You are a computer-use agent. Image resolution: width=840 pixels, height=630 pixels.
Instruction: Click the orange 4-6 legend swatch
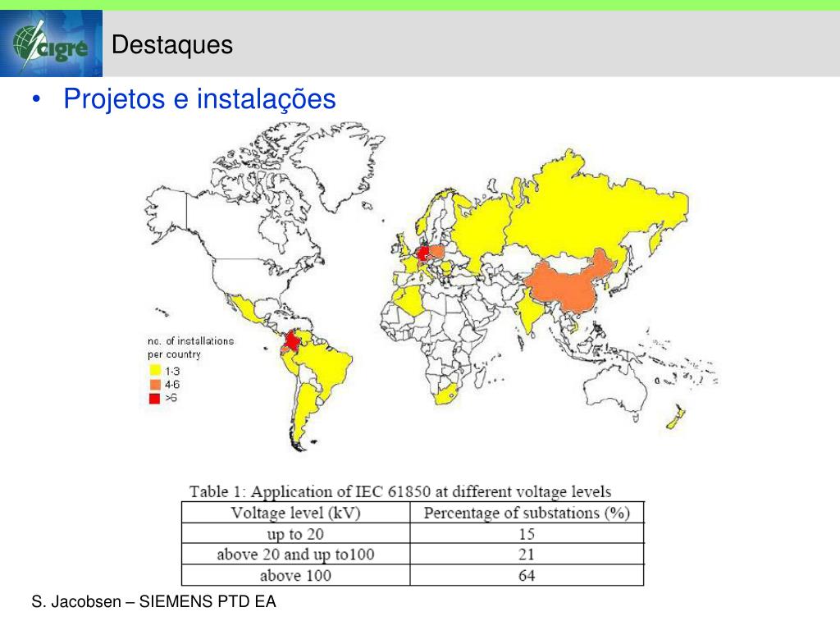tap(154, 384)
